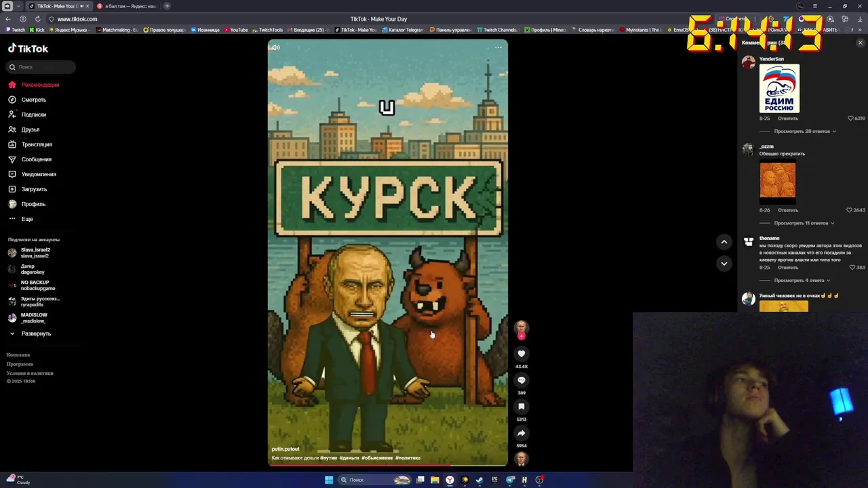This screenshot has height=488, width=868.
Task: Open video sound disc thumbnail
Action: pos(521,459)
